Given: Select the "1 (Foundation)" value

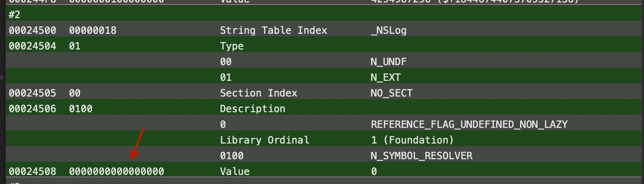Looking at the screenshot, I should (x=412, y=140).
